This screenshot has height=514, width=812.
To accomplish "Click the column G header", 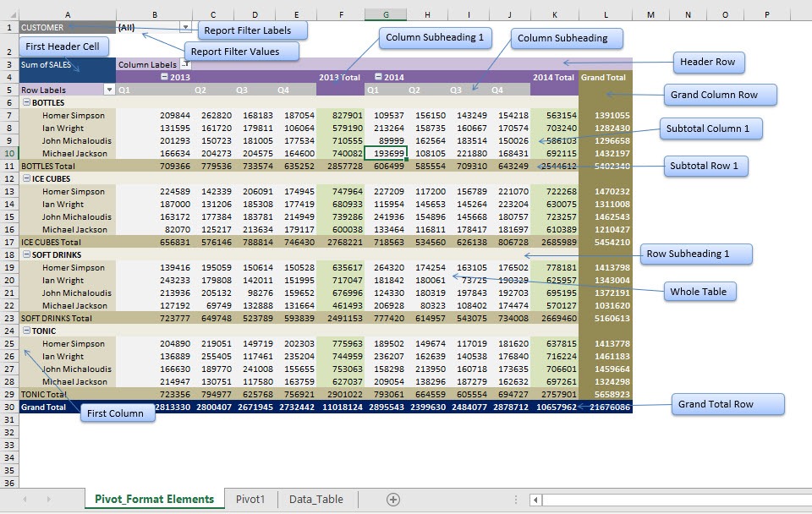I will pos(386,14).
